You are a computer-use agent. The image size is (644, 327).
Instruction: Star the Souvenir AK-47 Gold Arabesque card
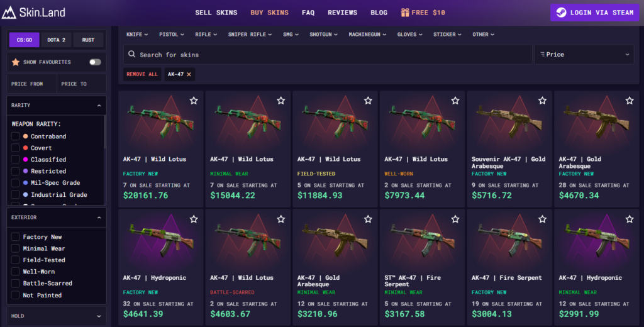tap(542, 101)
